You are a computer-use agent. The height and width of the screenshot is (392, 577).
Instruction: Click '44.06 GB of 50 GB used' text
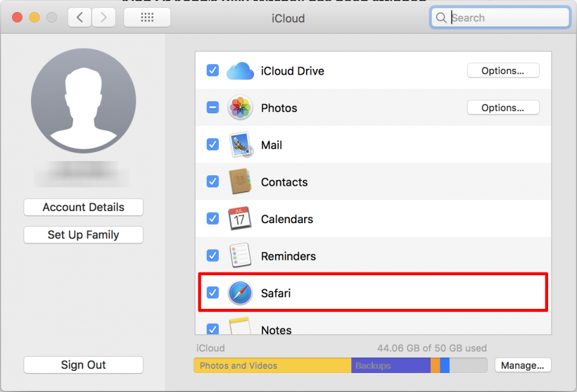(x=432, y=348)
